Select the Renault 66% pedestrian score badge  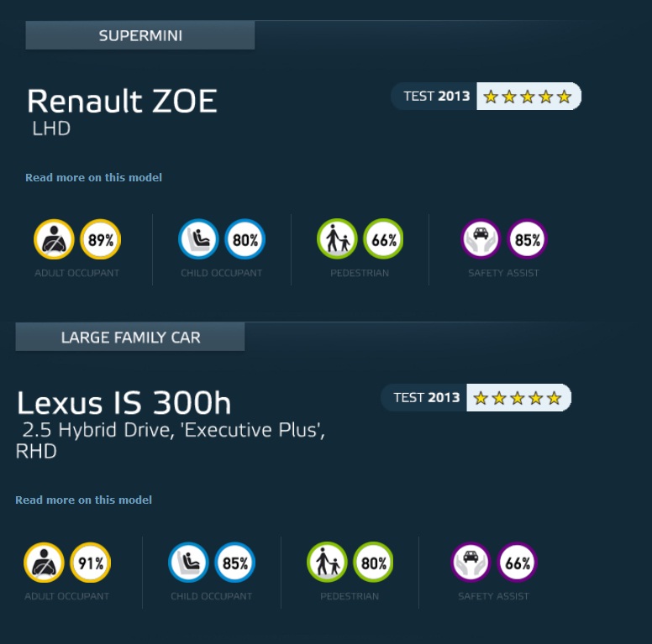(383, 239)
